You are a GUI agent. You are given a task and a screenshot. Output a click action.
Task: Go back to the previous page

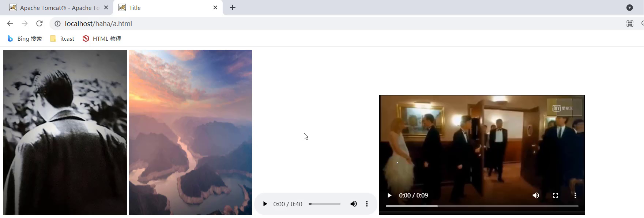pyautogui.click(x=10, y=23)
